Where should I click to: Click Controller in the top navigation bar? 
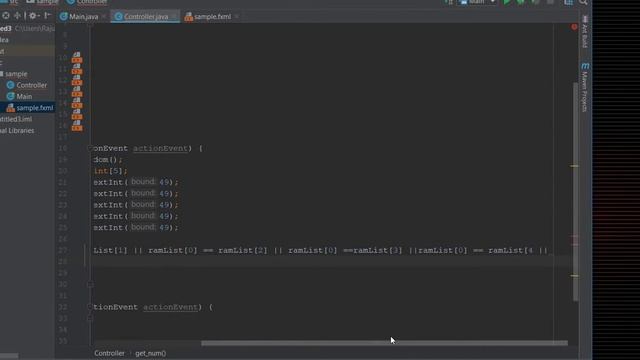tap(87, 2)
